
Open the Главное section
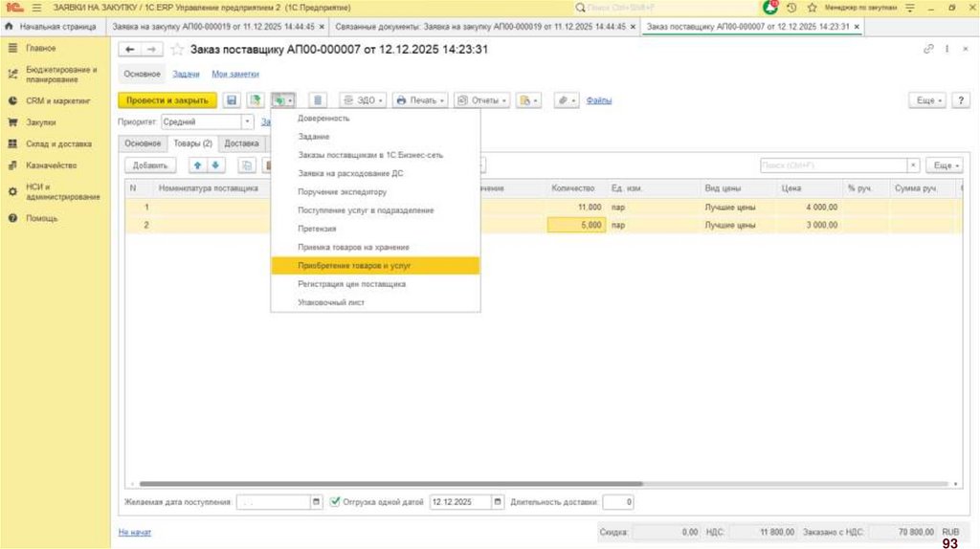click(40, 48)
